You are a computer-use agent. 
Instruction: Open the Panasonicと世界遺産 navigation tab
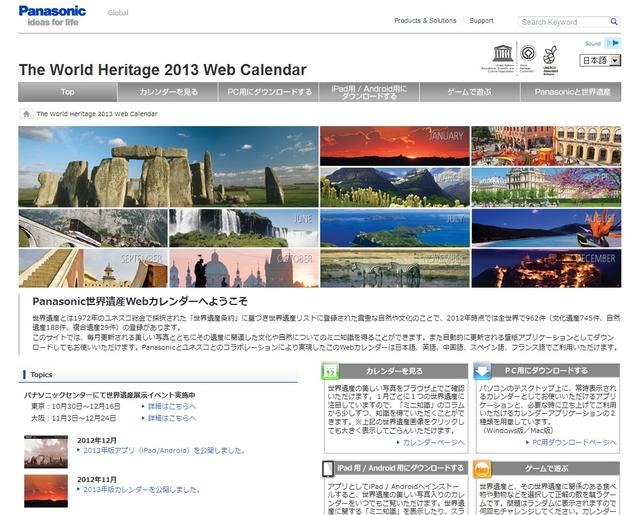(x=571, y=92)
